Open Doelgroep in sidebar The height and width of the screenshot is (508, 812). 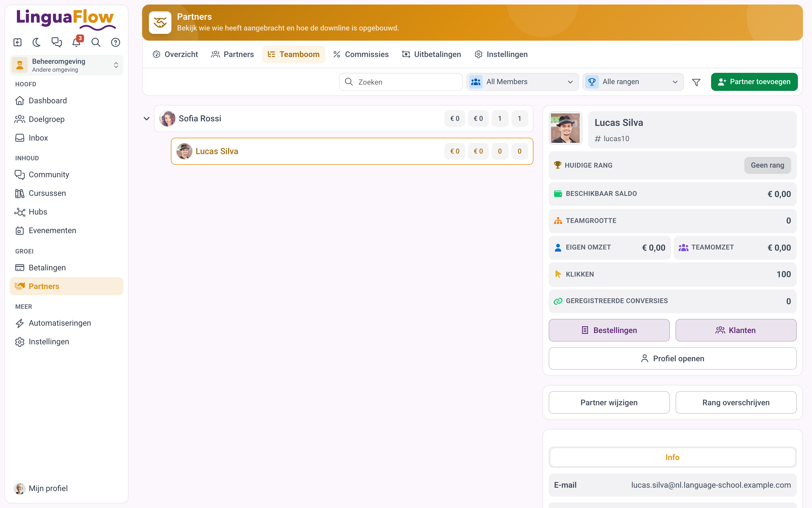pos(67,119)
